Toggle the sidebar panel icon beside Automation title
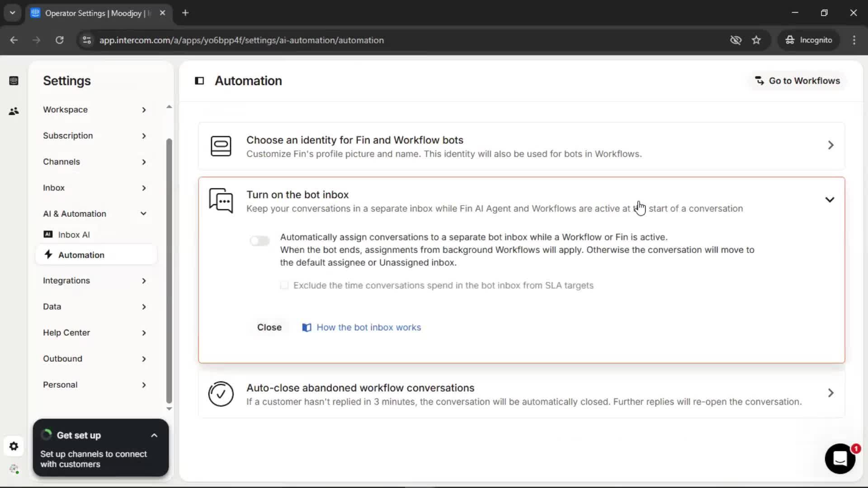 coord(199,81)
